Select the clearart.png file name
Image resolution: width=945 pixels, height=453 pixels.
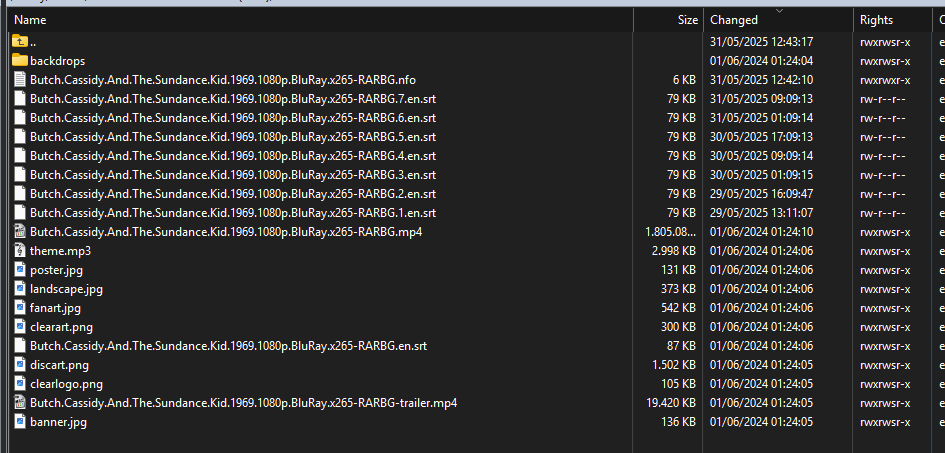pyautogui.click(x=61, y=327)
